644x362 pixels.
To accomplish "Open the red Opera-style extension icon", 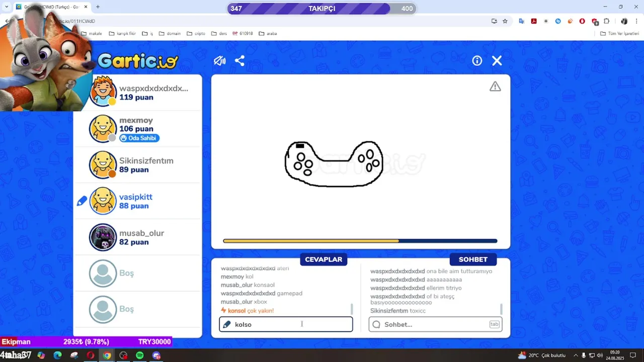I will coord(582,21).
